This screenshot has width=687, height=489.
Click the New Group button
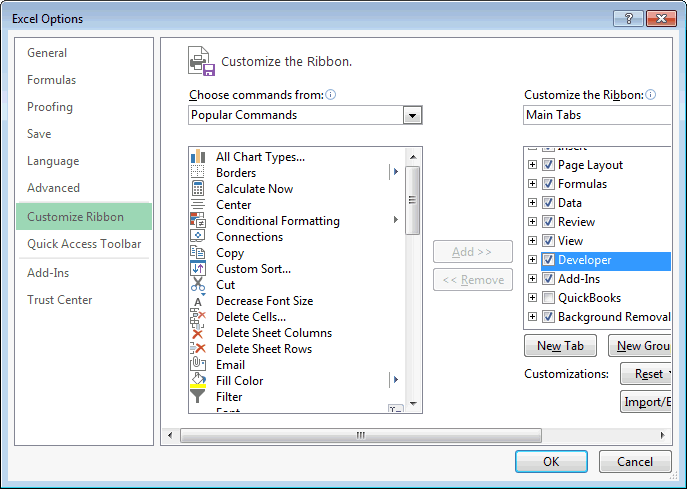point(640,346)
